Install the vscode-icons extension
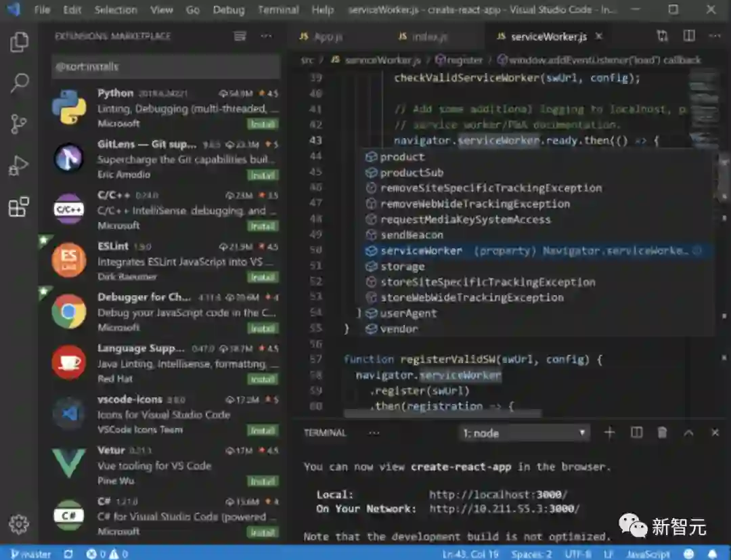 (x=263, y=431)
